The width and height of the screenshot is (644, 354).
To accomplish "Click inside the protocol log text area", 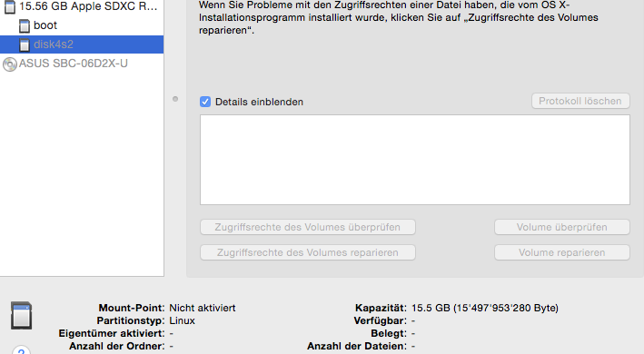I will 415,160.
